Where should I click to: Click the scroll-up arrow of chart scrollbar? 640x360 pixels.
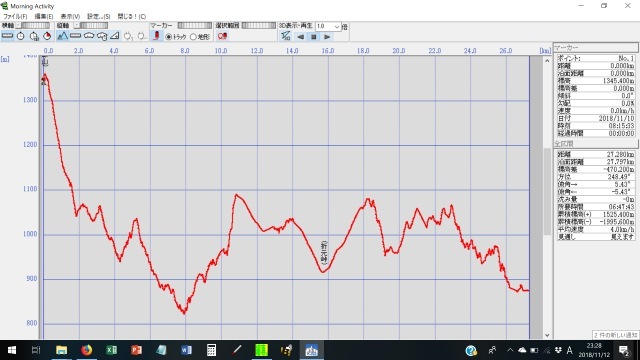click(547, 60)
